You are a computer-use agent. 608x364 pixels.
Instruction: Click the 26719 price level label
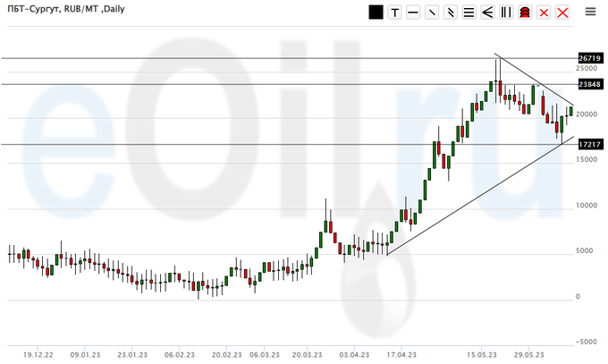(x=588, y=58)
